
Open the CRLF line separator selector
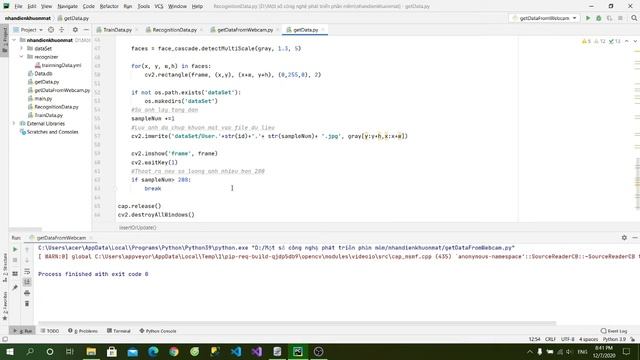[550, 339]
